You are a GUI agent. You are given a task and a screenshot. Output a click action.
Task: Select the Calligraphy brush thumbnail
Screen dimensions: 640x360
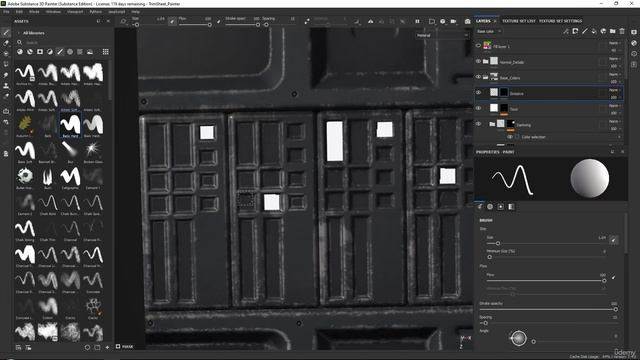coord(70,178)
